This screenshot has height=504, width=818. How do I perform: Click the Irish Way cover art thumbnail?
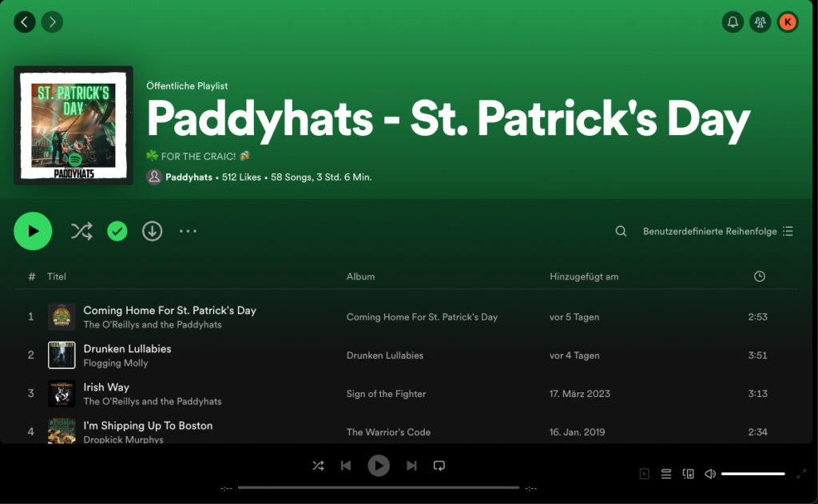point(62,394)
